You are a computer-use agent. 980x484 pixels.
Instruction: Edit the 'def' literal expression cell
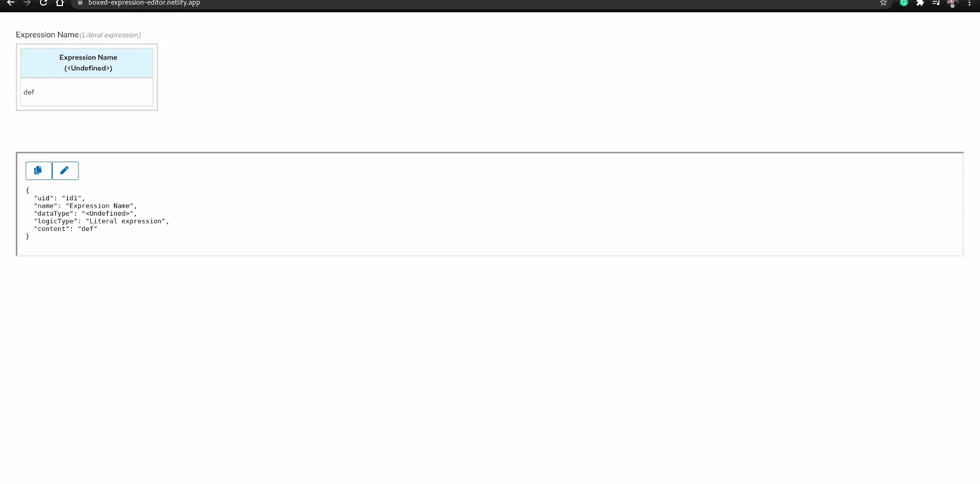(x=86, y=92)
